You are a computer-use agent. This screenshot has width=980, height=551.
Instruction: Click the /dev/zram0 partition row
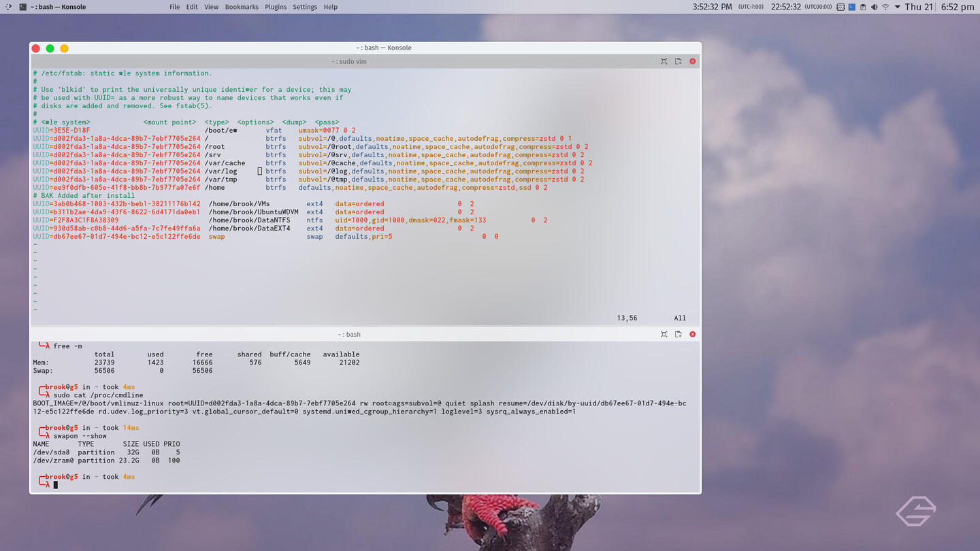(x=106, y=461)
